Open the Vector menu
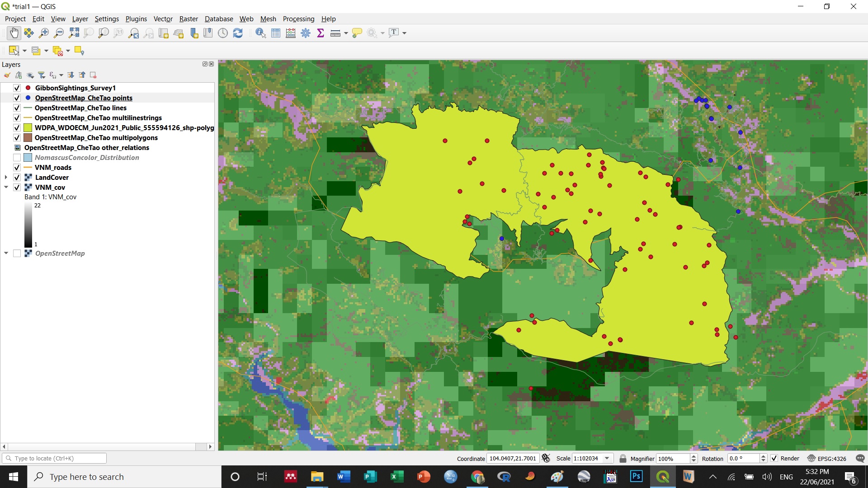Viewport: 868px width, 488px height. [x=163, y=19]
